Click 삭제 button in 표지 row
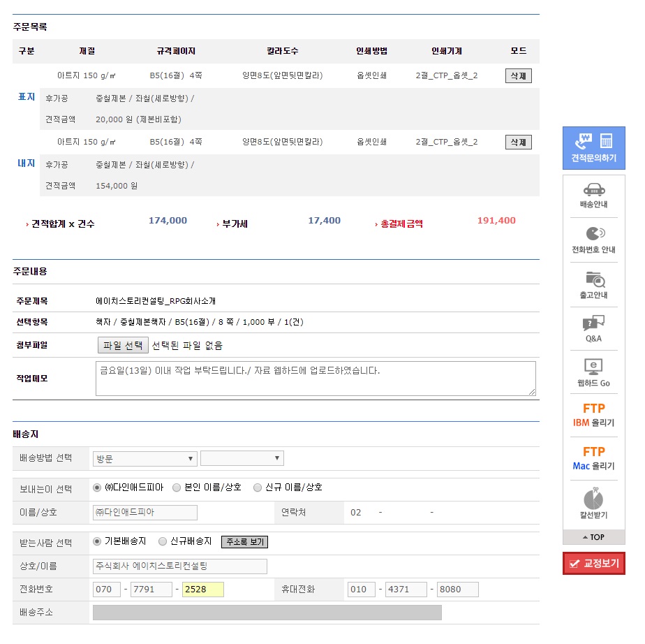This screenshot has height=644, width=645. pos(518,75)
